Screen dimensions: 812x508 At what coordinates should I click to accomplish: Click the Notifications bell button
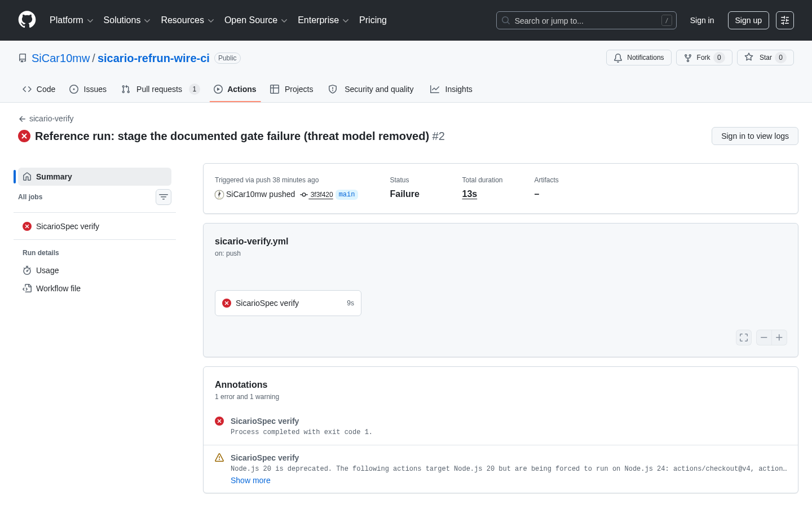(639, 58)
